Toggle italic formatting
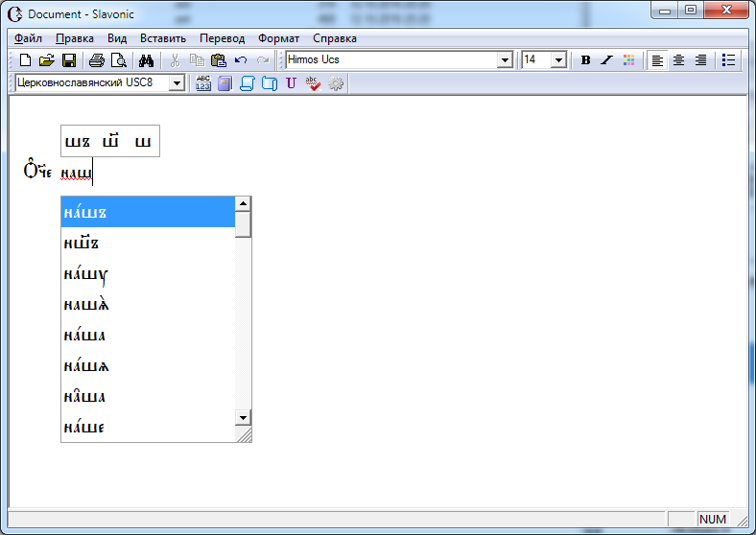Image resolution: width=756 pixels, height=535 pixels. [x=606, y=60]
